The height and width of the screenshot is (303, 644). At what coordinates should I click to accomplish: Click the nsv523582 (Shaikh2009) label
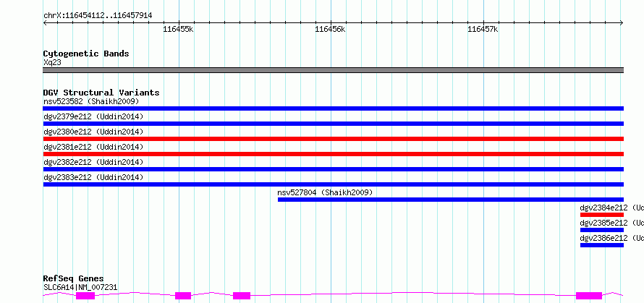pyautogui.click(x=91, y=101)
